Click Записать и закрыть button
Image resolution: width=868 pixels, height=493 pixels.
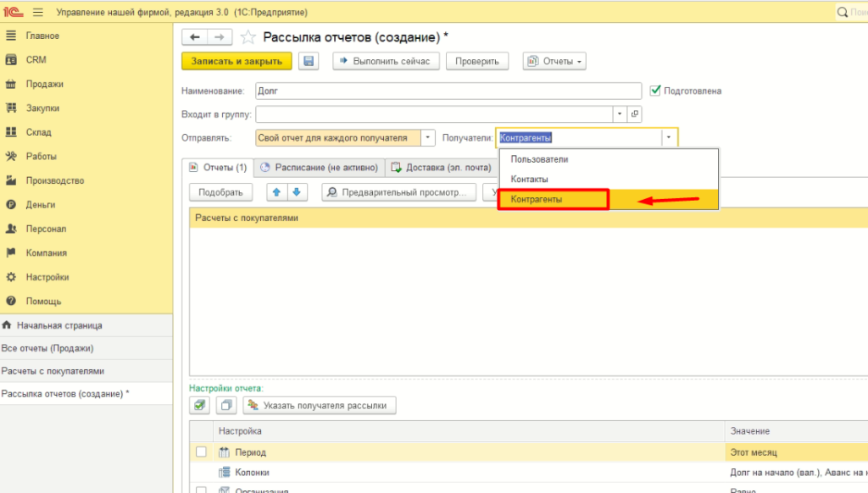[236, 61]
